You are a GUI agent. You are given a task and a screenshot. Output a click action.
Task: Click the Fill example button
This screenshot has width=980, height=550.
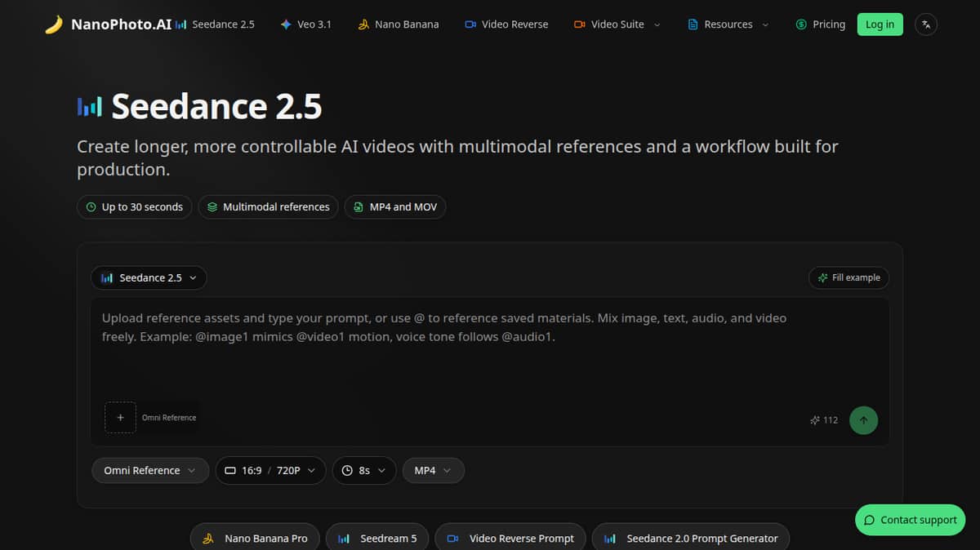click(849, 277)
